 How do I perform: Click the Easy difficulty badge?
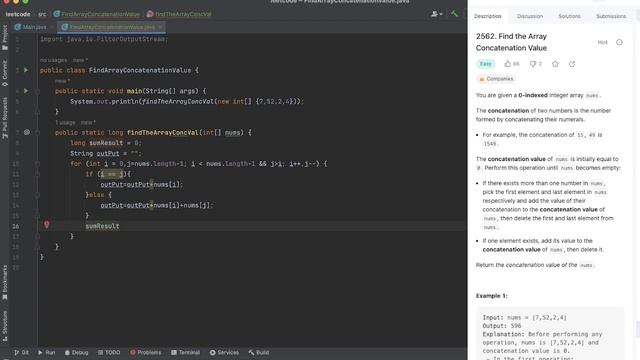[485, 64]
